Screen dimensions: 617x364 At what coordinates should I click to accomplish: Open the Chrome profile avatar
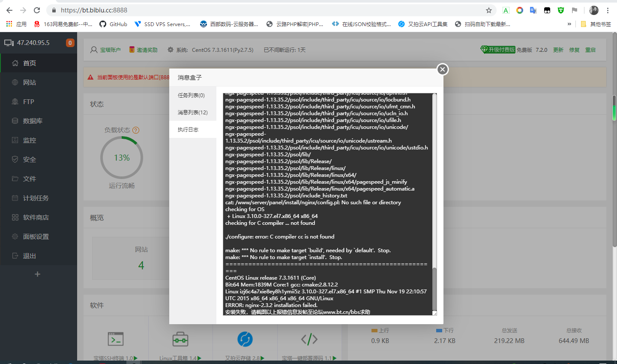pos(594,10)
